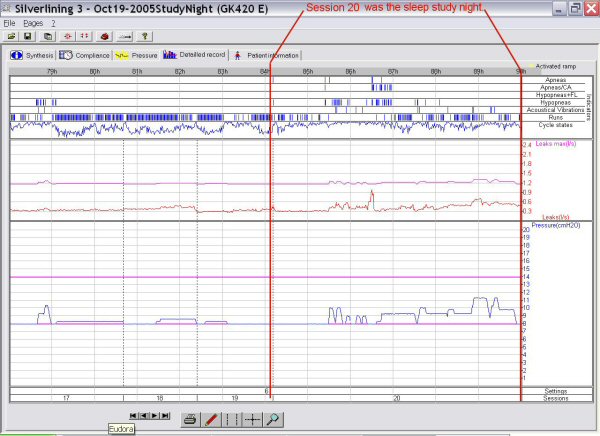Screen dimensions: 600x436
Task: Click the Compliance tab's clock icon
Action: (65, 55)
